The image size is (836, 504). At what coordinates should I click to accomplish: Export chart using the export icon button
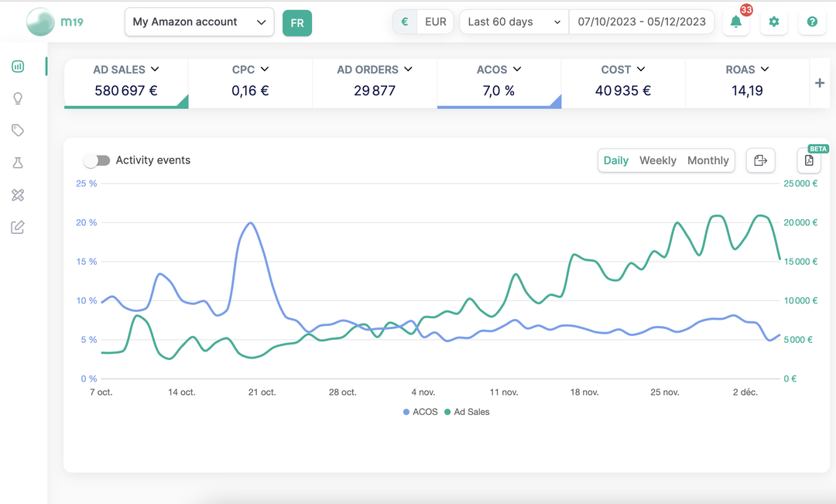760,160
